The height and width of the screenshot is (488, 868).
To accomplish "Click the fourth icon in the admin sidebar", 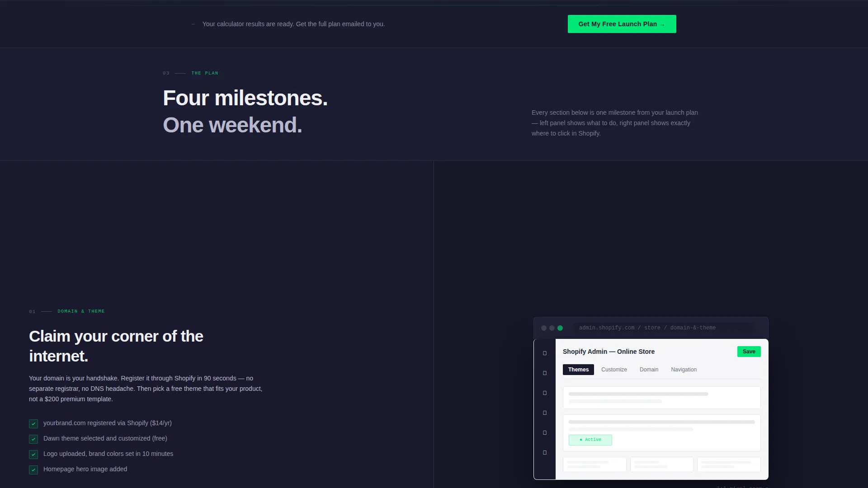I will click(x=545, y=413).
